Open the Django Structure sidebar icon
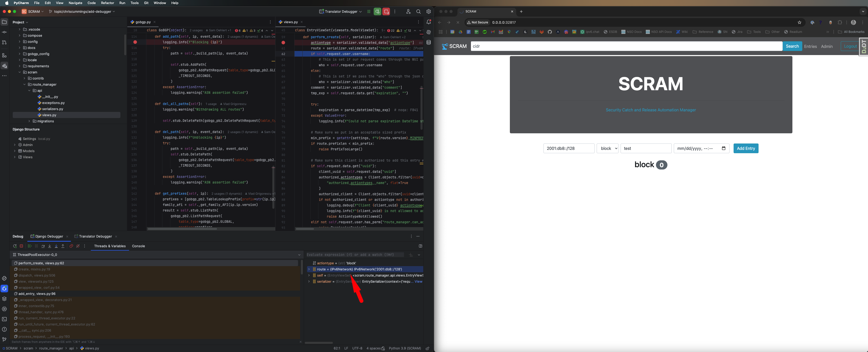This screenshot has height=352, width=868. (4, 66)
